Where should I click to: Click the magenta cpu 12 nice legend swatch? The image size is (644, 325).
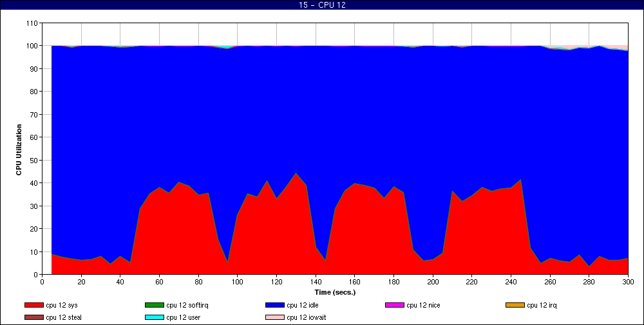click(395, 305)
